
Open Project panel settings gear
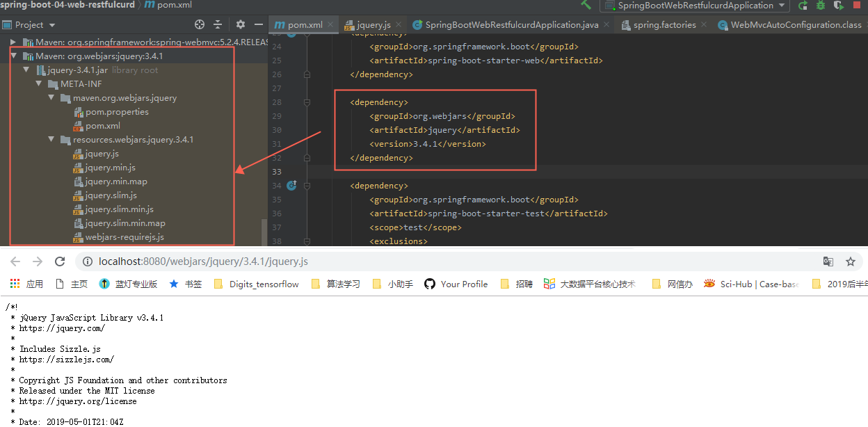tap(240, 24)
